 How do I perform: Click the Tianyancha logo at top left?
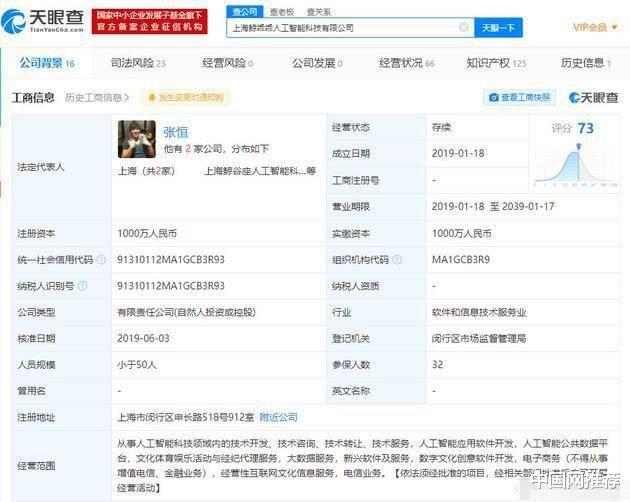coord(43,21)
